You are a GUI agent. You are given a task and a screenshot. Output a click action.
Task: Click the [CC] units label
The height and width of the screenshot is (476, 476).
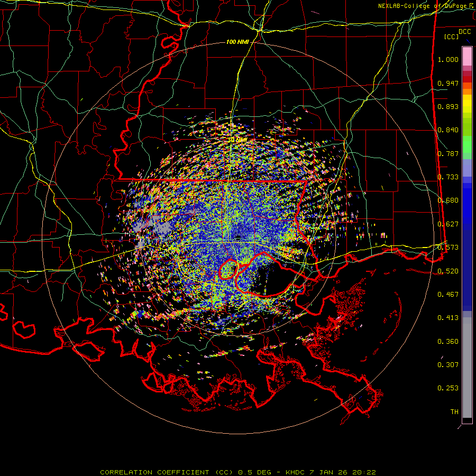(x=452, y=36)
